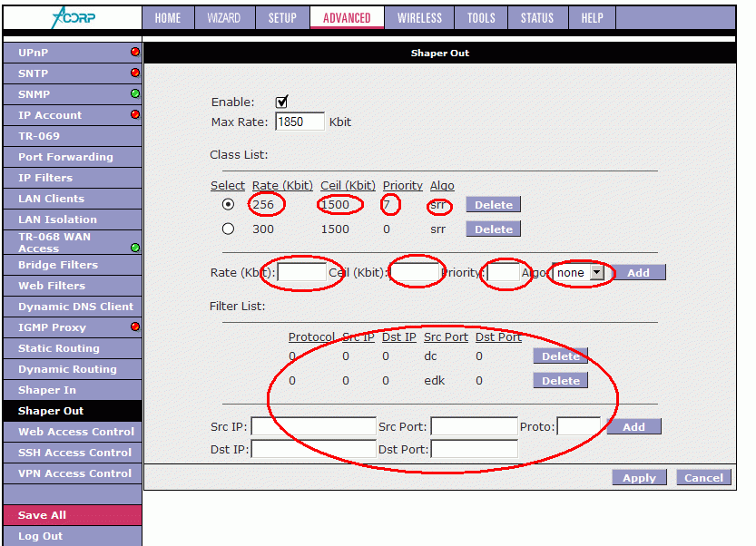Switch to the ADVANCED tab
Viewport: 756px width, 546px height.
click(347, 18)
